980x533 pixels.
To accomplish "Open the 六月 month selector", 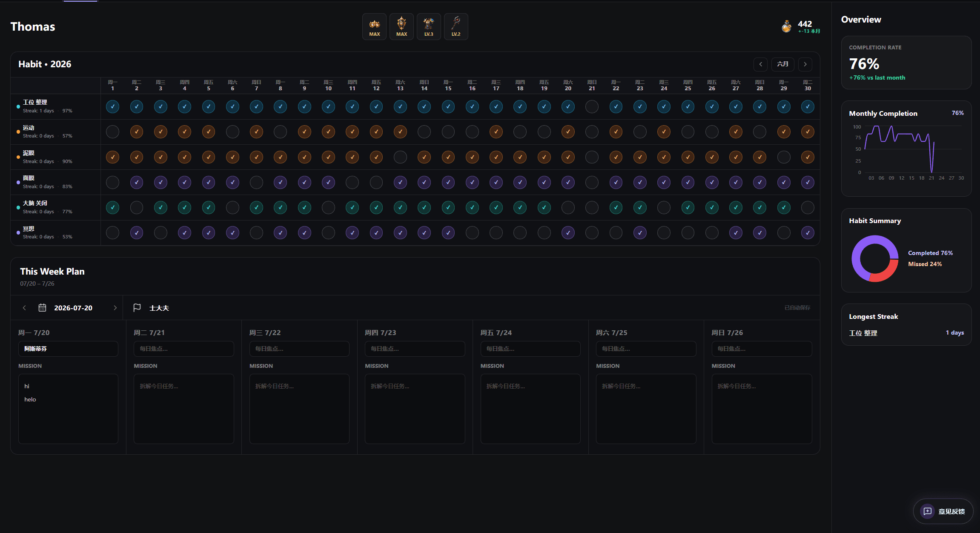I will (783, 64).
